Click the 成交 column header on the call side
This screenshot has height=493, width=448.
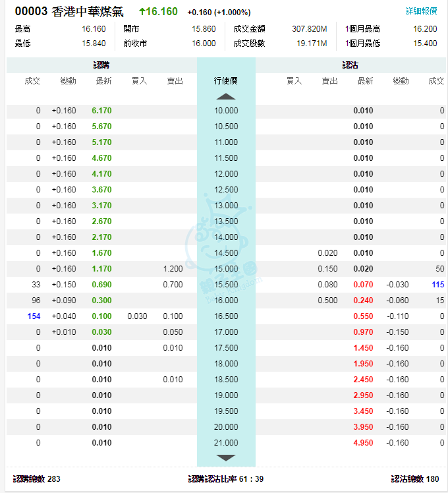[32, 81]
